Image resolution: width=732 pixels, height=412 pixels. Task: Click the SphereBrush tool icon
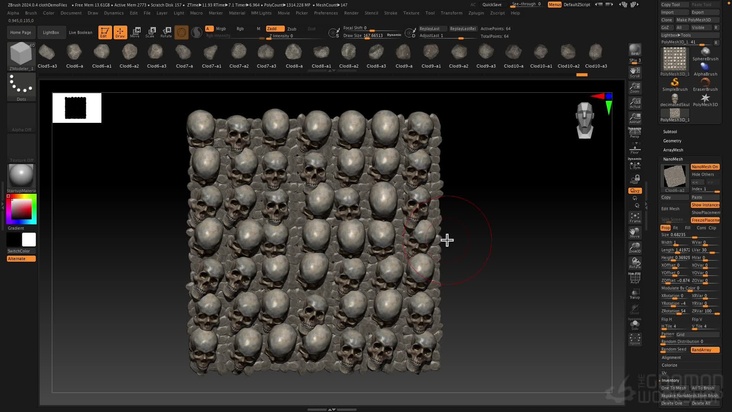705,54
